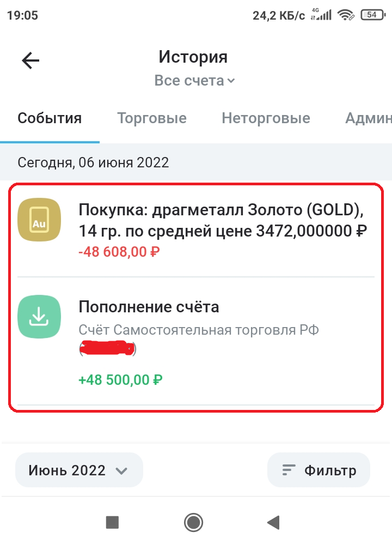Switch to the Неторговые tab
This screenshot has width=392, height=544.
click(x=266, y=118)
